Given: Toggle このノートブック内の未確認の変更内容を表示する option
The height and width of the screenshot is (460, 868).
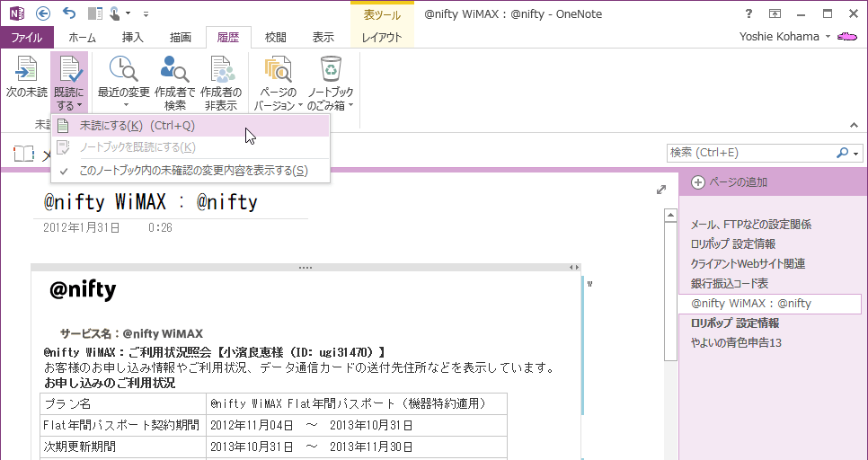Looking at the screenshot, I should click(x=190, y=171).
